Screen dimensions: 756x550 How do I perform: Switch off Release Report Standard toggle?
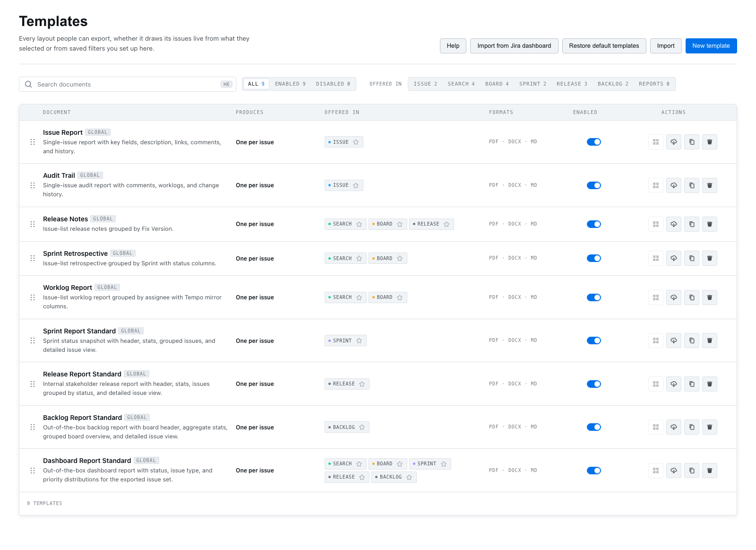tap(593, 384)
